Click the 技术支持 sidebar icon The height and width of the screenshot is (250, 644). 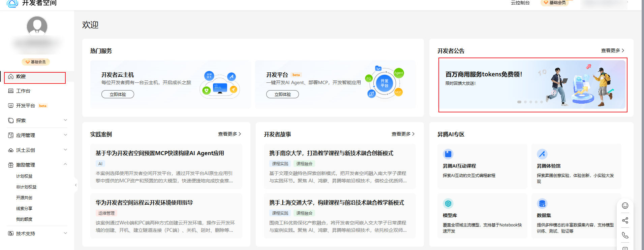(11, 234)
